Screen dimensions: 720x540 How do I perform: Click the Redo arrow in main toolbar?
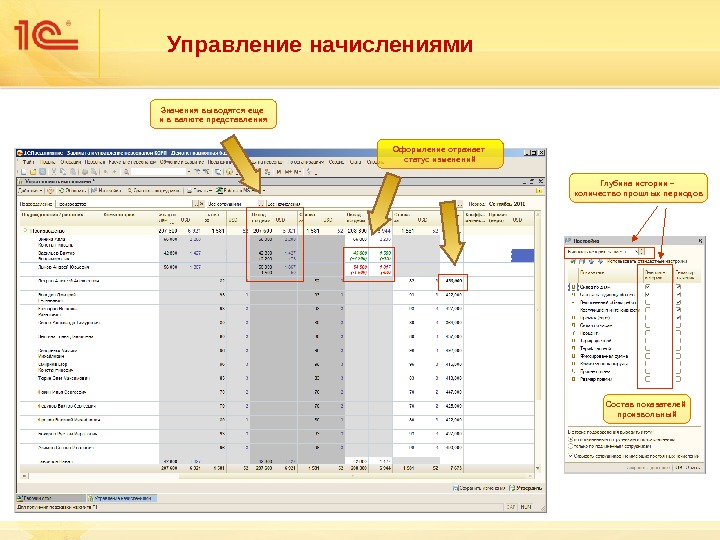(x=115, y=172)
